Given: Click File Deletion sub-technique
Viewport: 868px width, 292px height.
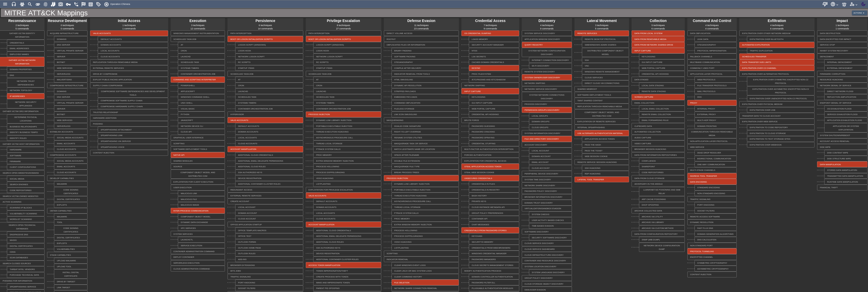Looking at the screenshot, I should (425, 283).
